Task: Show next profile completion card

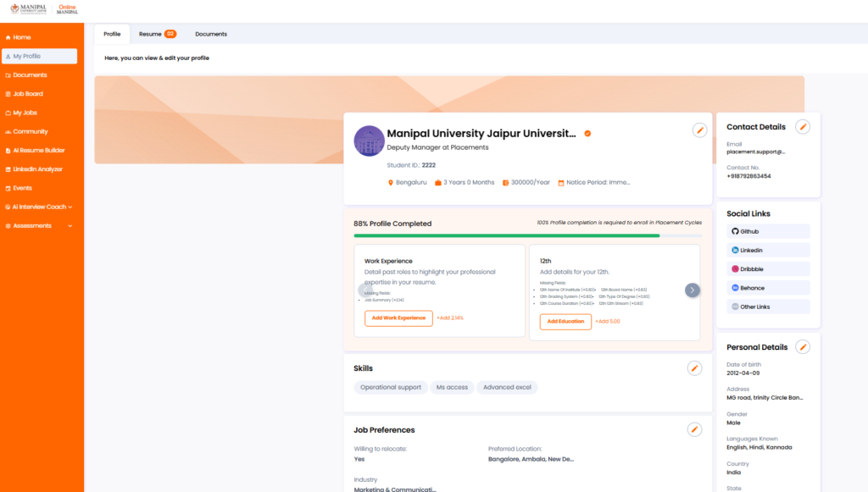Action: click(693, 290)
